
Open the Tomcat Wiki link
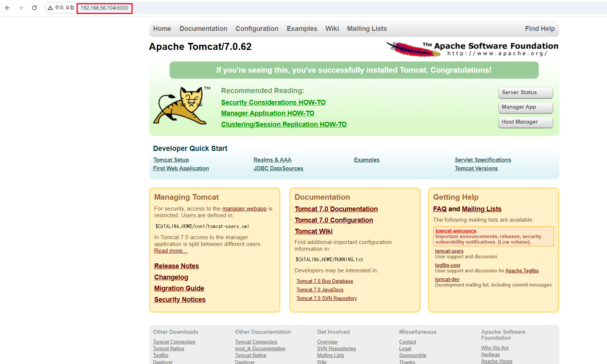click(x=314, y=231)
